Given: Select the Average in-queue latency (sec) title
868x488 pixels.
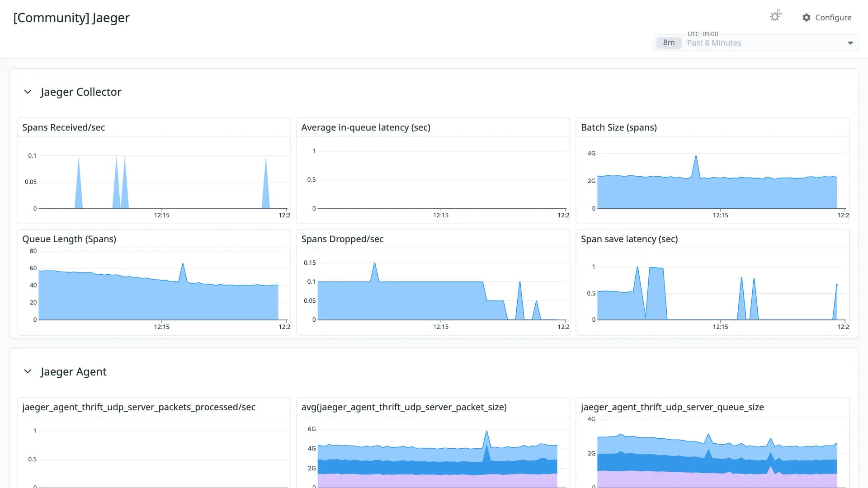Looking at the screenshot, I should point(366,127).
